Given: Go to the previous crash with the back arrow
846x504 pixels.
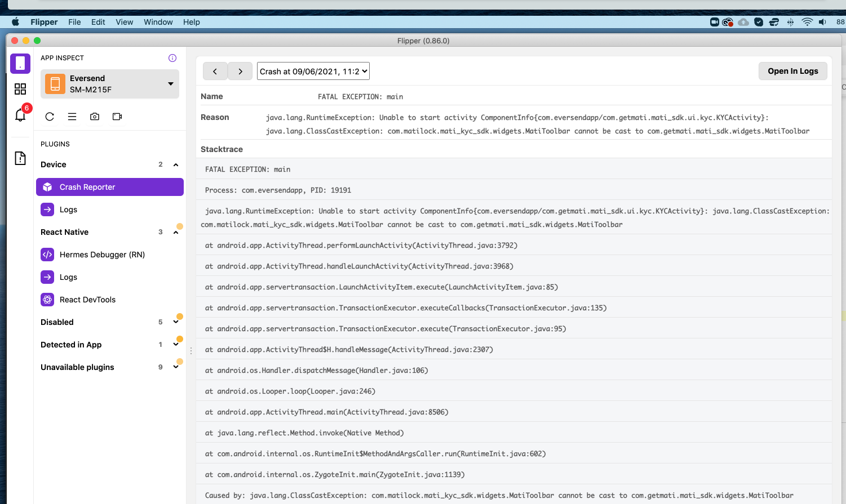Looking at the screenshot, I should click(215, 71).
